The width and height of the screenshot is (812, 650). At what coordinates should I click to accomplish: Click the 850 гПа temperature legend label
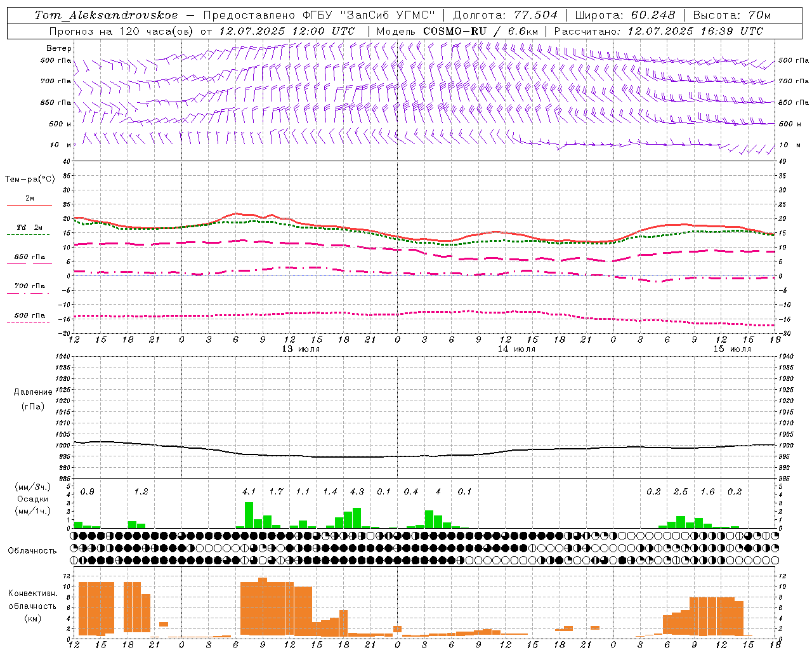coord(30,257)
